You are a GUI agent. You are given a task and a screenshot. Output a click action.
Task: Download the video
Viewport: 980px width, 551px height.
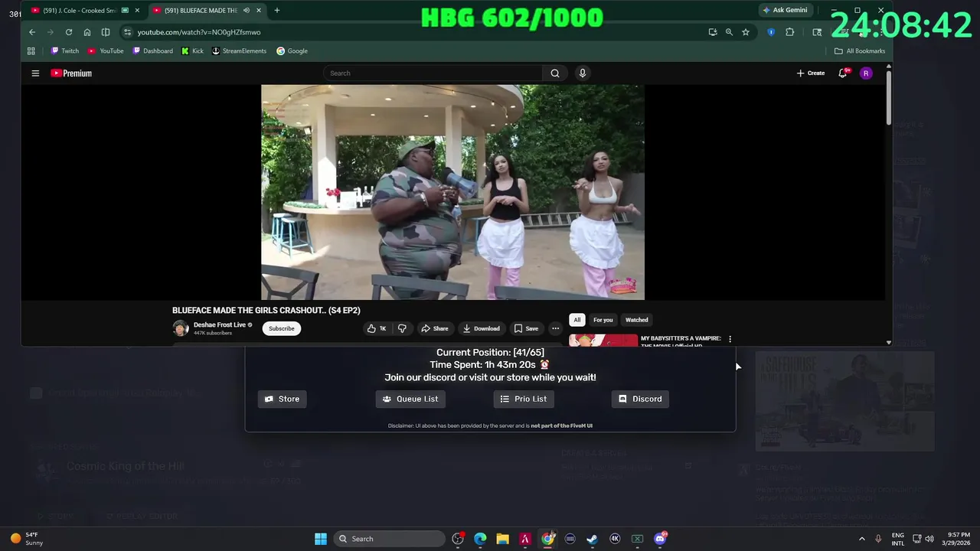click(x=482, y=328)
